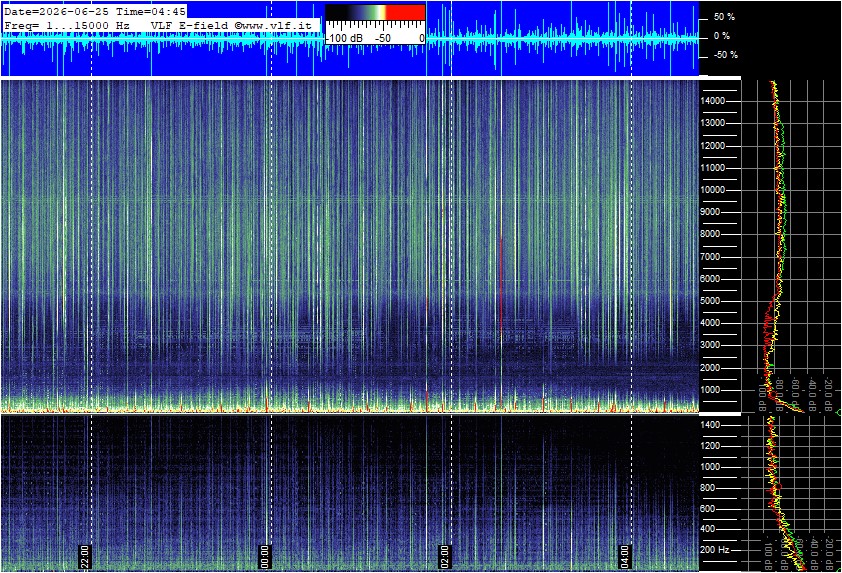The width and height of the screenshot is (842, 573).
Task: Click the '50 %' amplitude label
Action: tap(724, 17)
